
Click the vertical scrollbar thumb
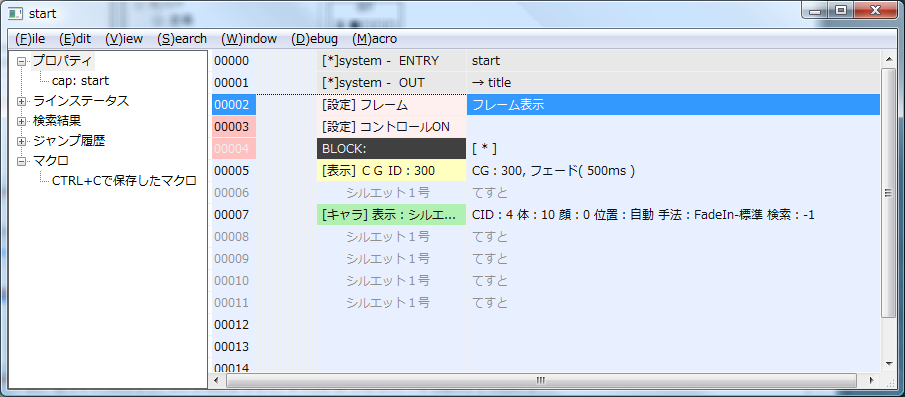click(888, 193)
